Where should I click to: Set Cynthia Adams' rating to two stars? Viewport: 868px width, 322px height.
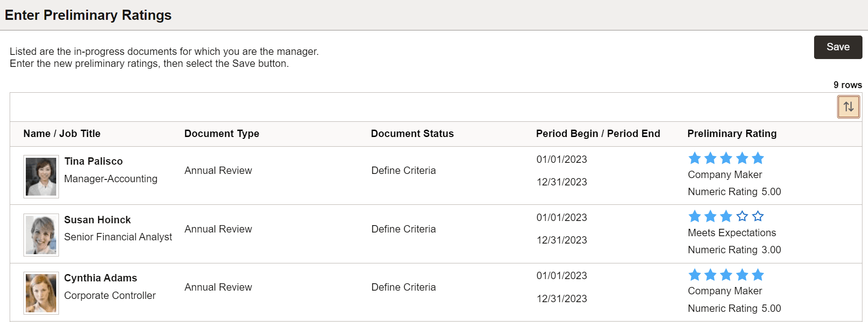coord(710,275)
